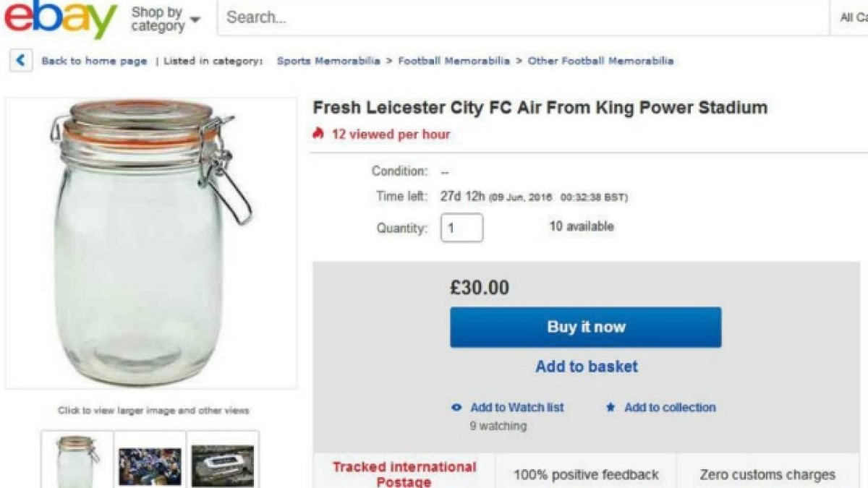Screen dimensions: 868x488
Task: Open Football Memorabilia breadcrumb category
Action: coord(454,61)
